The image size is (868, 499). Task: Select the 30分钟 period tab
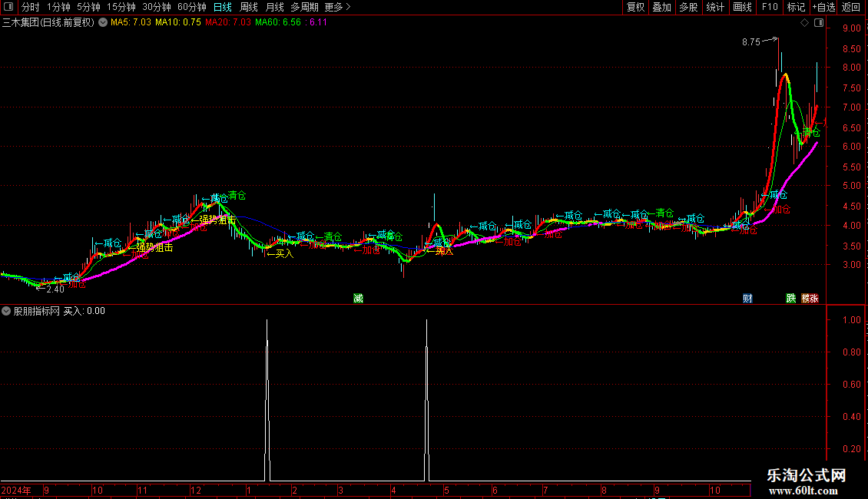pos(157,7)
